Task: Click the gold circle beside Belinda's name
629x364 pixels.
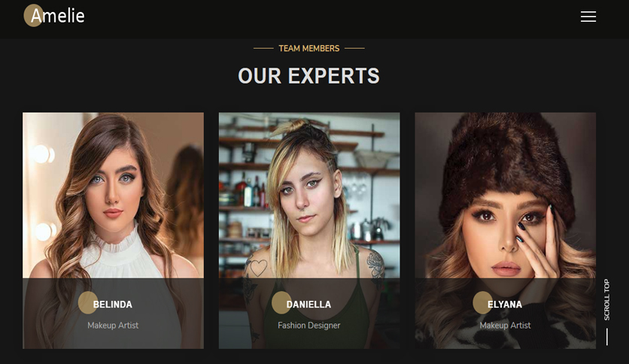Action: pos(88,302)
